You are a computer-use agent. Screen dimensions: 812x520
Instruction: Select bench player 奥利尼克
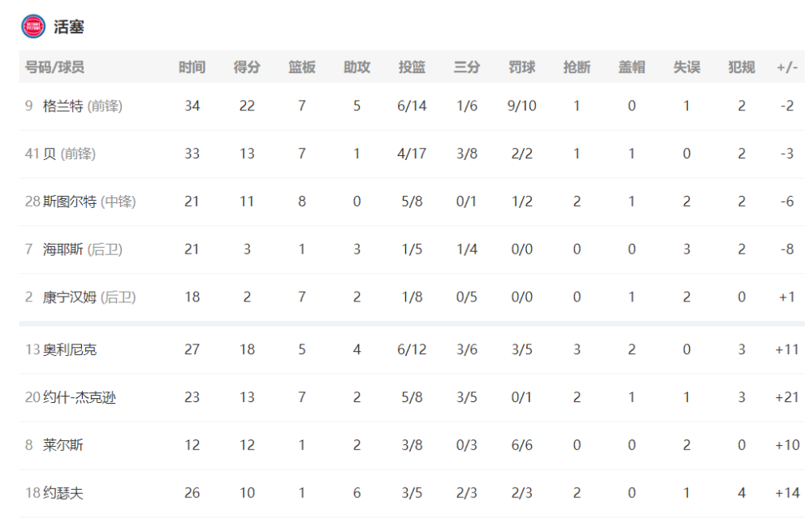69,349
